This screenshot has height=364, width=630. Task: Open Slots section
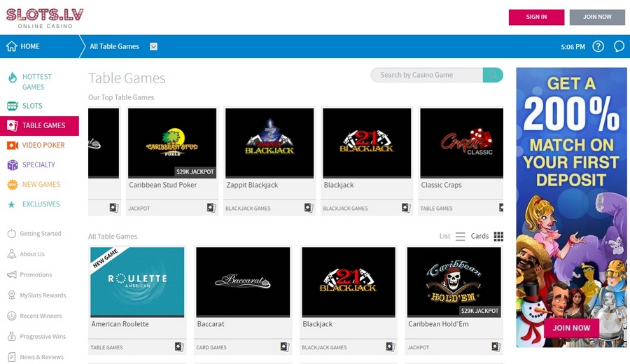pos(32,106)
